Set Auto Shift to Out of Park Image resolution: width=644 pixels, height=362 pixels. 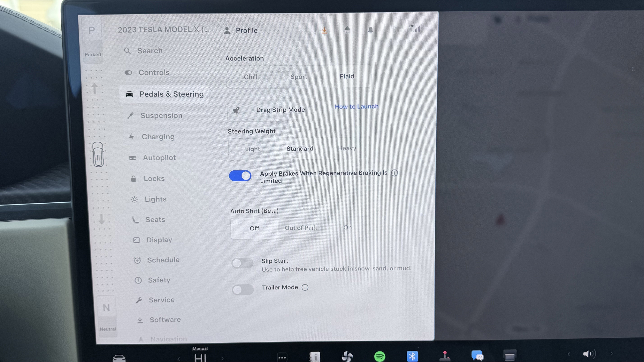[301, 228]
